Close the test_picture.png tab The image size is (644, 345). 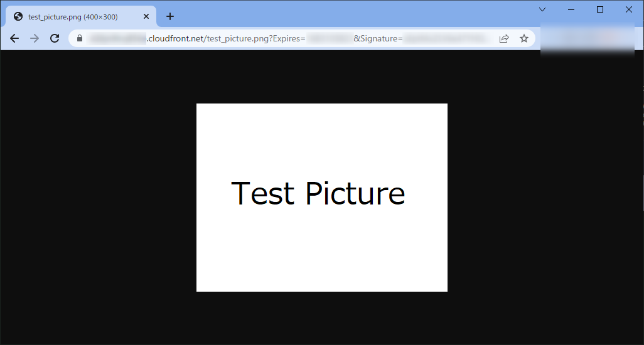146,17
